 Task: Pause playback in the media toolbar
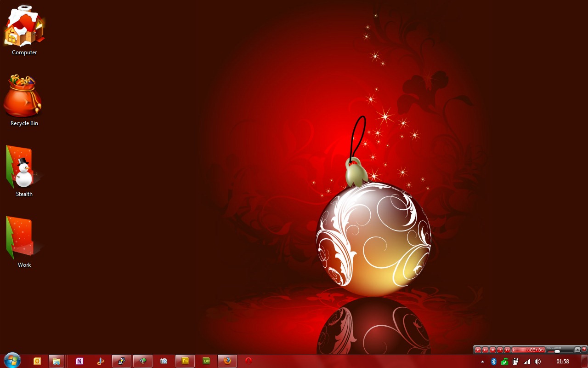click(485, 350)
